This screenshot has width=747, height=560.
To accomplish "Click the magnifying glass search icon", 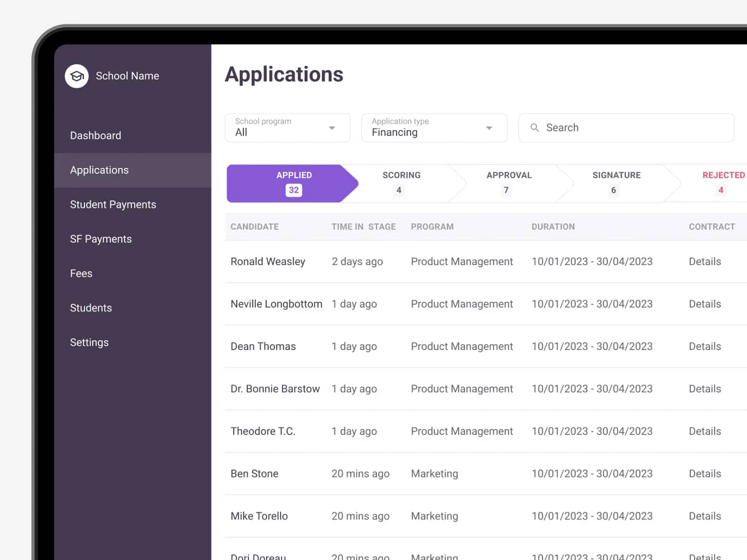I will pyautogui.click(x=534, y=128).
